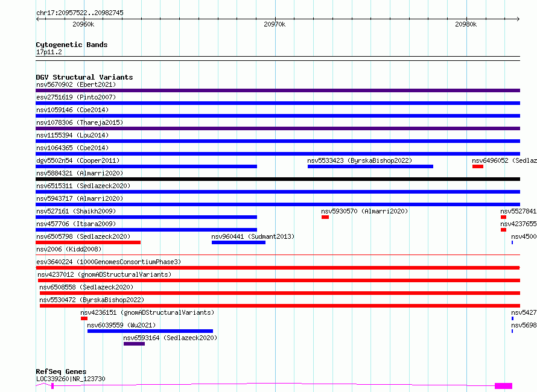Image resolution: width=537 pixels, height=392 pixels.
Task: Click the nsv6593164 (Sedlazeck2020) label
Action: [170, 338]
